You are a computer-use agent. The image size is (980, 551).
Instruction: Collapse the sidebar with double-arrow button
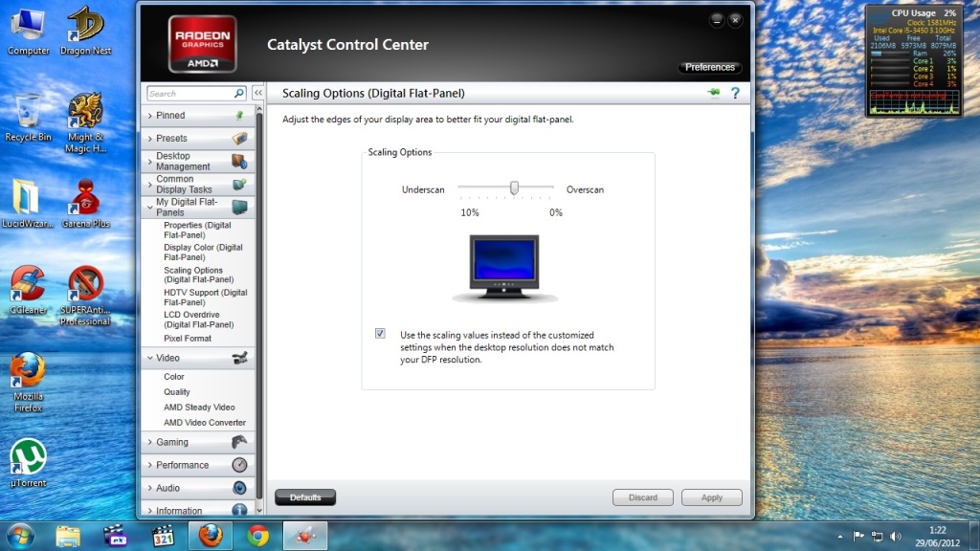coord(258,93)
